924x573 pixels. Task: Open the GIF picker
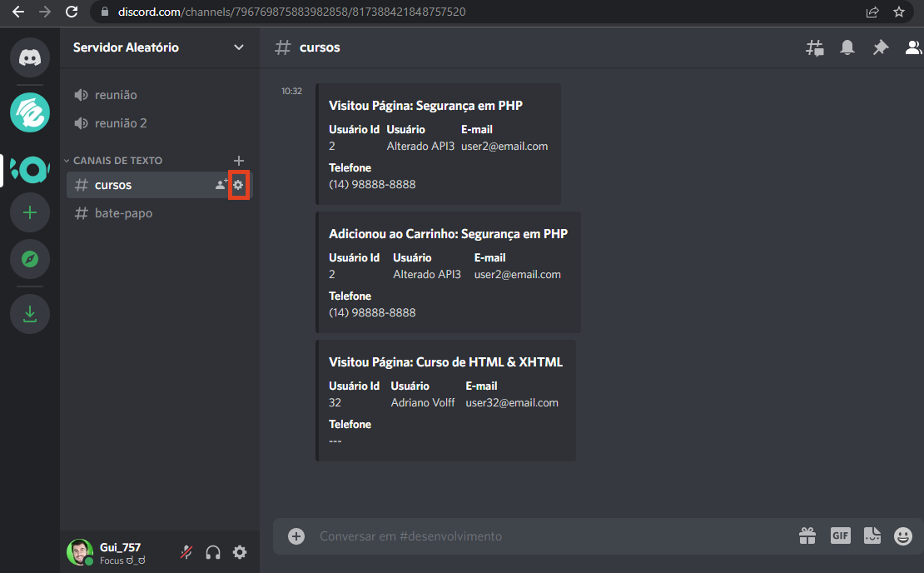pos(840,536)
